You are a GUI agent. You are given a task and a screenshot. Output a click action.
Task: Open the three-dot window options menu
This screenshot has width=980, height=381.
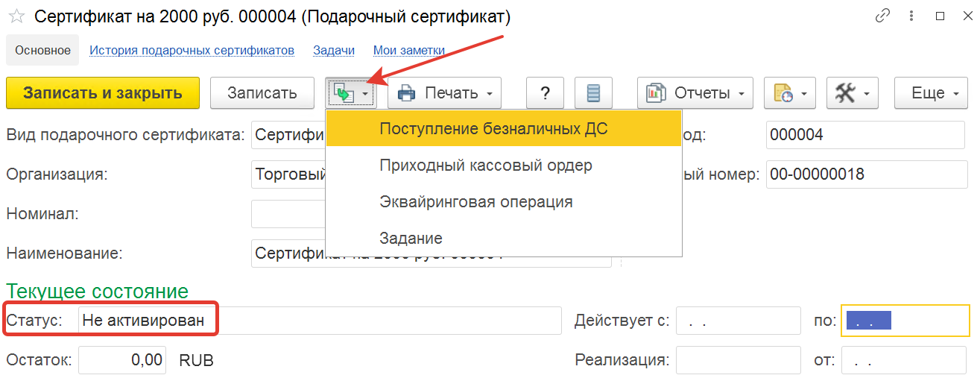(x=912, y=16)
